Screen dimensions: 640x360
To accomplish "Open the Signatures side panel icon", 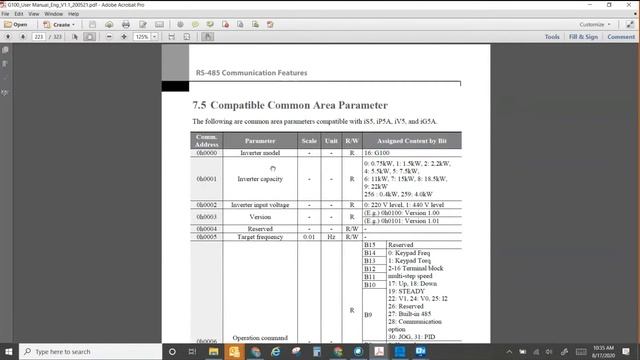I will pos(5,93).
